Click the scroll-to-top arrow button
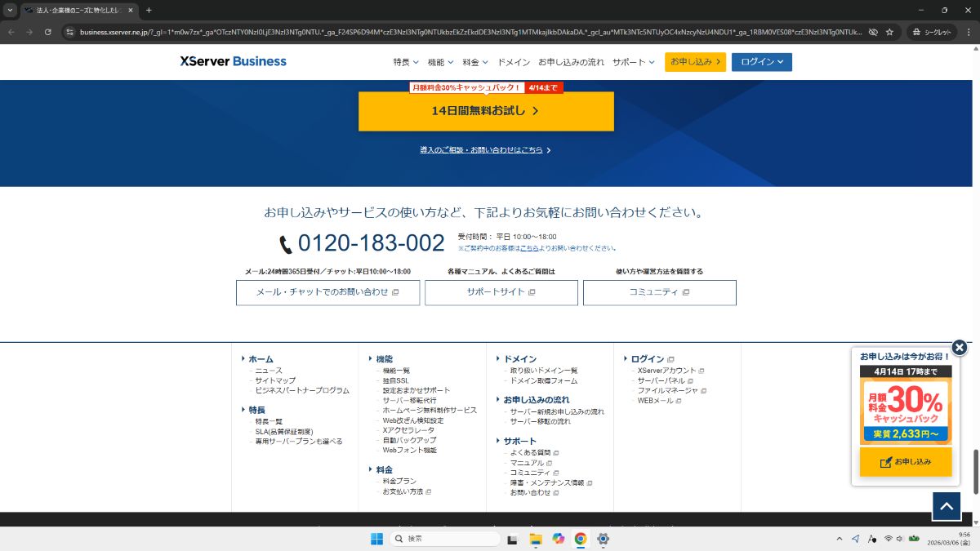Image resolution: width=980 pixels, height=551 pixels. [947, 506]
